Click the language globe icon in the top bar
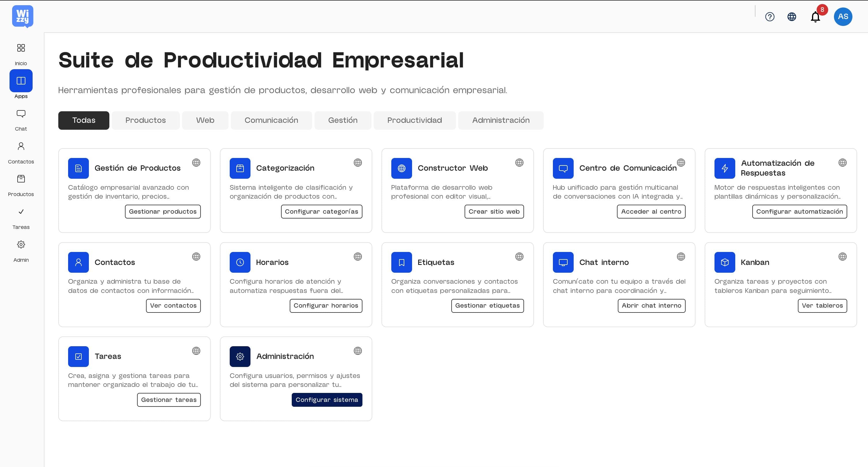Viewport: 868px width, 467px height. point(792,16)
